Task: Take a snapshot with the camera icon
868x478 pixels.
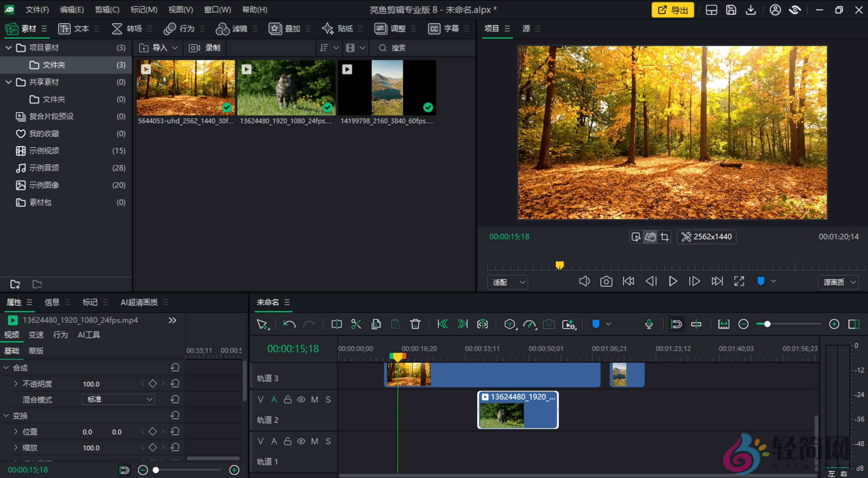Action: coord(606,281)
